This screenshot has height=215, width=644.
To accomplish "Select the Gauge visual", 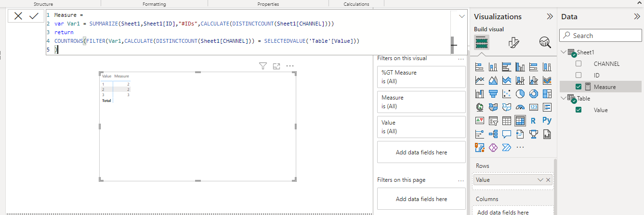I will click(x=520, y=107).
